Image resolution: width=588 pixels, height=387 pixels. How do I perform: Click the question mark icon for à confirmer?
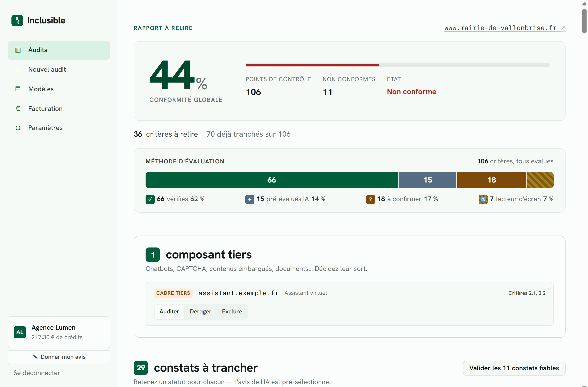tap(370, 199)
